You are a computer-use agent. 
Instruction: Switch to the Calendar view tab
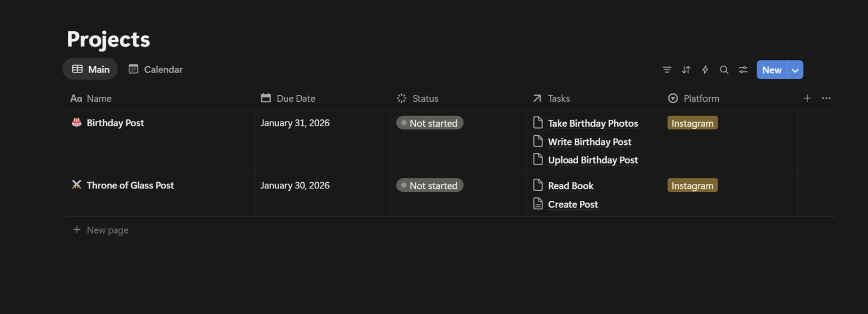(155, 69)
